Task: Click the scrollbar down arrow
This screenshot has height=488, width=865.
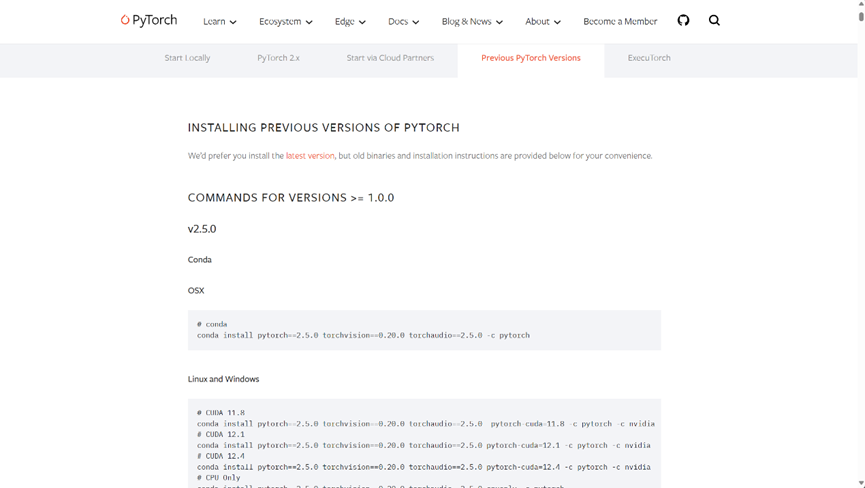Action: pos(861,484)
